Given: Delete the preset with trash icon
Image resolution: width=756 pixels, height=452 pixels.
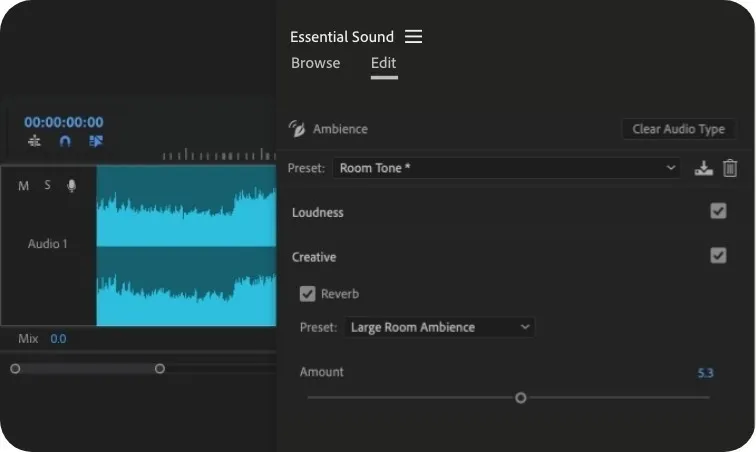Looking at the screenshot, I should 730,168.
